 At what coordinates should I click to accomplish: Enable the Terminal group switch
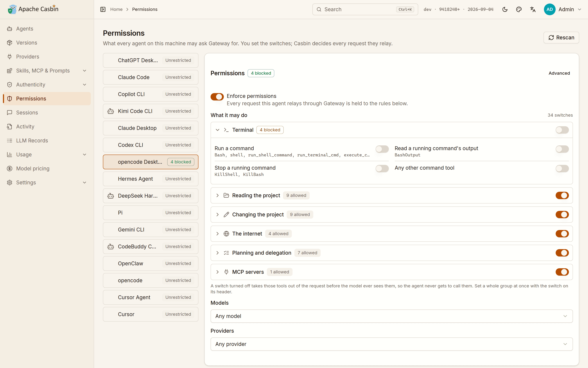pyautogui.click(x=562, y=130)
